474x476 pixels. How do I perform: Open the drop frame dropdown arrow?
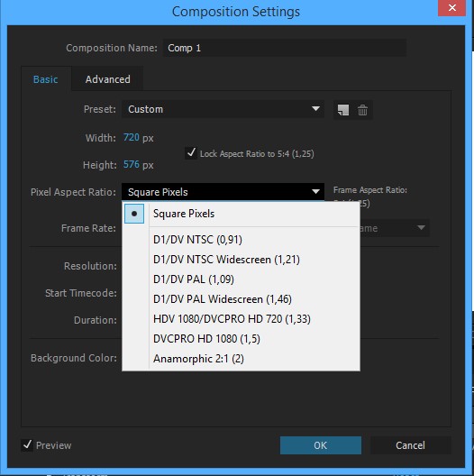tap(421, 228)
